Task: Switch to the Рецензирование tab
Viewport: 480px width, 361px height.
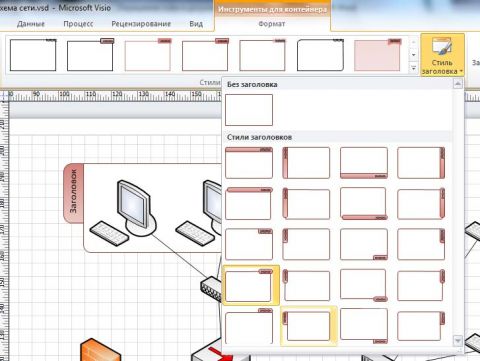Action: [141, 24]
